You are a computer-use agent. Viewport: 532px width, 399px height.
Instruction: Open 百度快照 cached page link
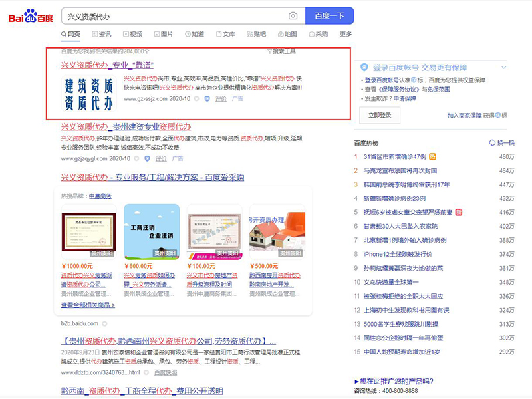tap(166, 372)
